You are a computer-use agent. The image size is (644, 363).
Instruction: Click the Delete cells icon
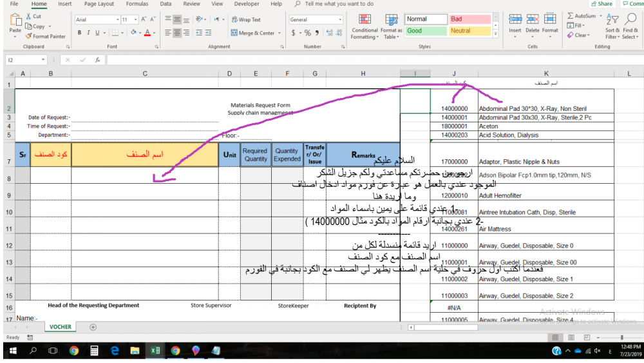click(x=533, y=19)
